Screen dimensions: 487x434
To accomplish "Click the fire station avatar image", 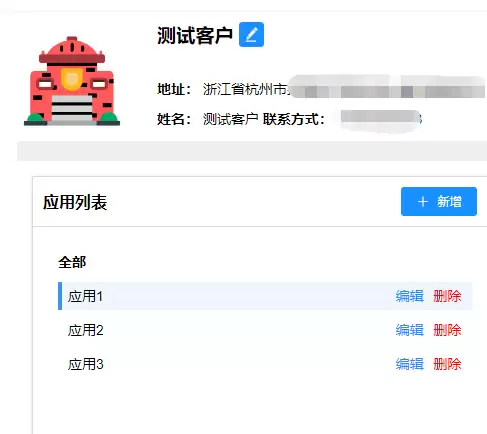I will [x=72, y=81].
